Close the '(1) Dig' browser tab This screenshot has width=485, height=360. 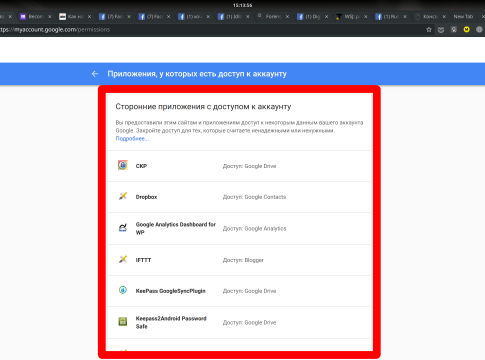click(327, 16)
